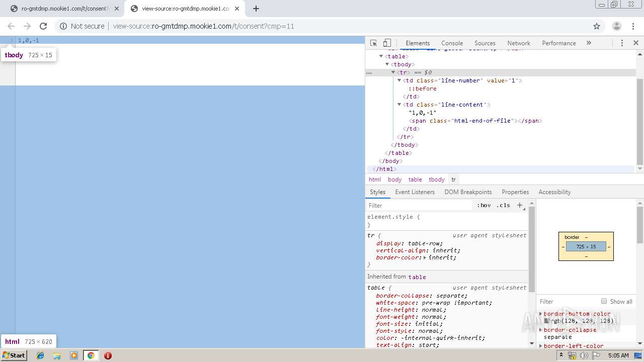644x362 pixels.
Task: Click the Chrome taskbar icon
Action: (x=91, y=355)
